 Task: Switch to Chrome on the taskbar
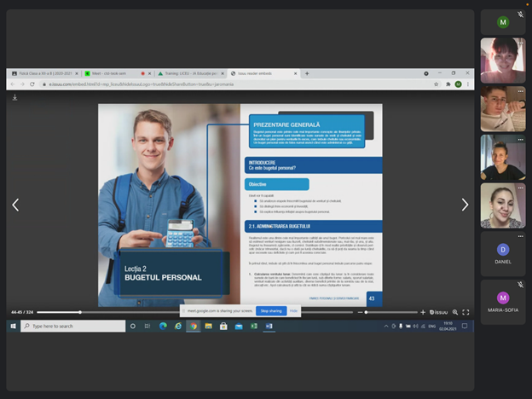point(194,326)
